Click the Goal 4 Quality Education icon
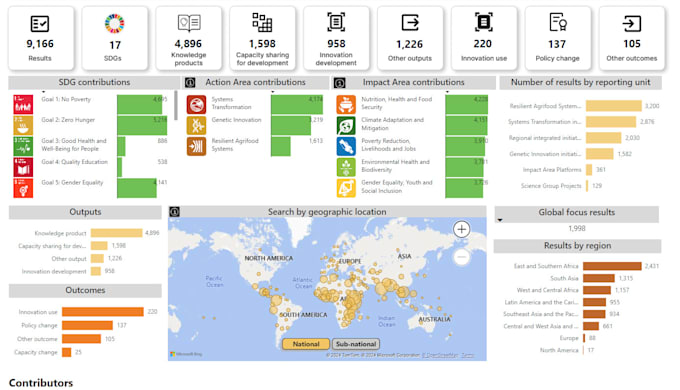680x390 pixels. point(23,167)
